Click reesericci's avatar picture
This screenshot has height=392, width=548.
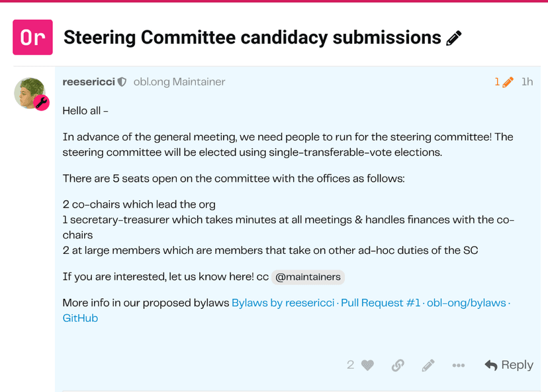tap(29, 93)
